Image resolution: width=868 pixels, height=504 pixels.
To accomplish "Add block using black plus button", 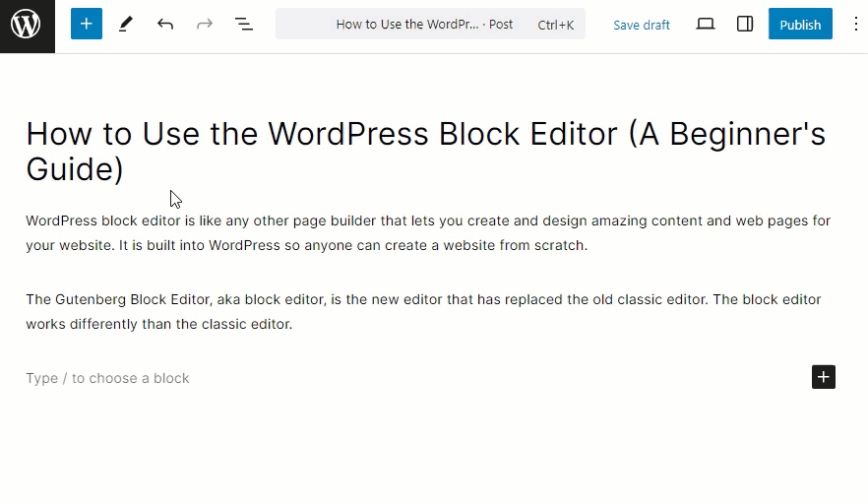I will tap(823, 377).
